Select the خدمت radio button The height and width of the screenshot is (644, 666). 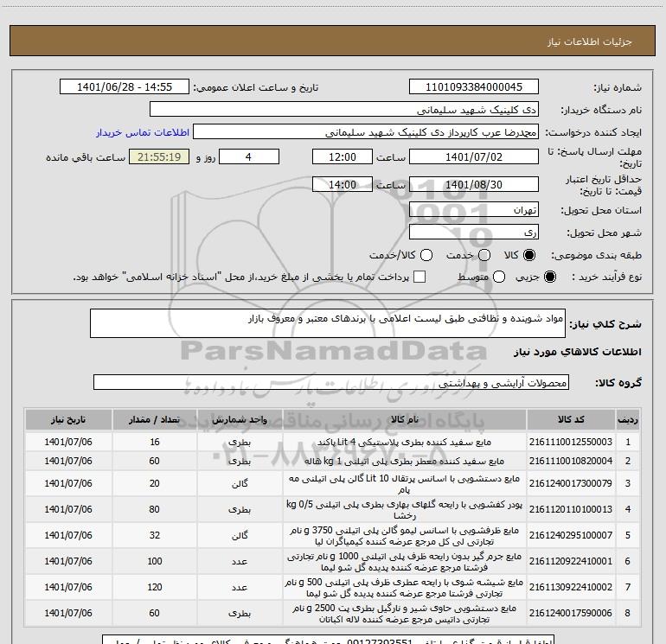click(x=484, y=255)
